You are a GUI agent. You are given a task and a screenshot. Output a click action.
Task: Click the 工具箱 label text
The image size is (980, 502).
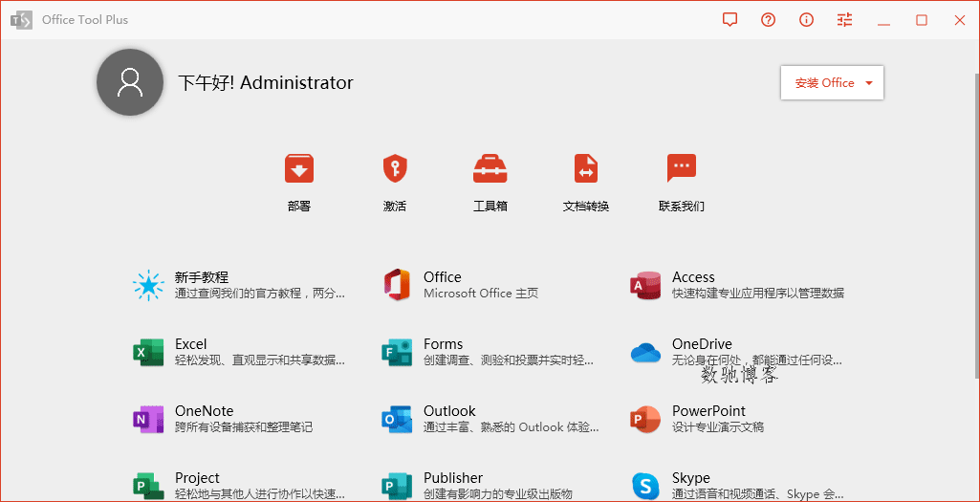coord(490,207)
